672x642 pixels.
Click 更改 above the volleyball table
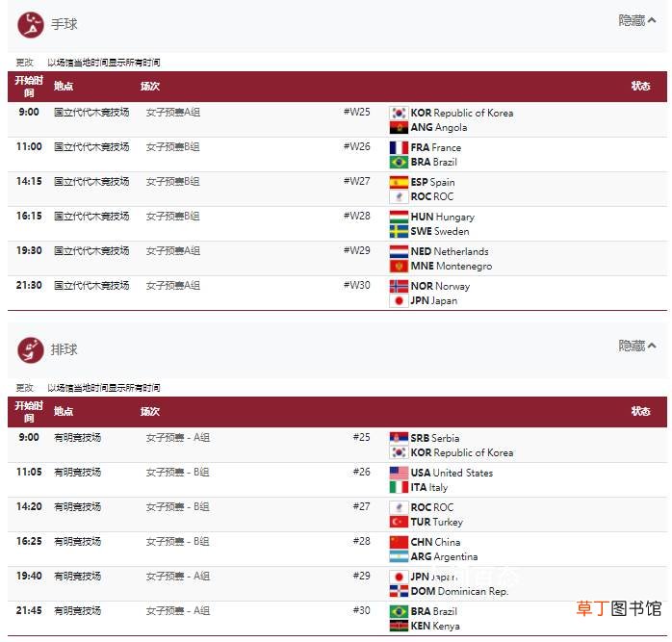tap(24, 388)
